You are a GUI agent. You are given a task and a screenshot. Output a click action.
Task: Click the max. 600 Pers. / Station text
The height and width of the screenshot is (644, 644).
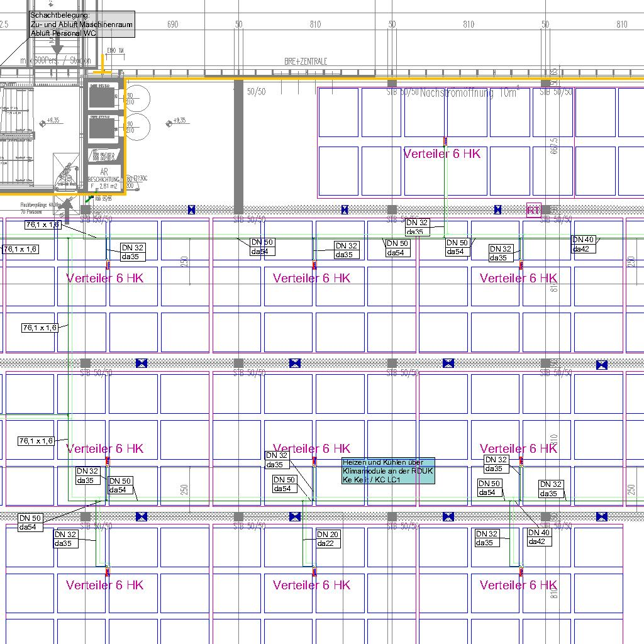pos(55,61)
